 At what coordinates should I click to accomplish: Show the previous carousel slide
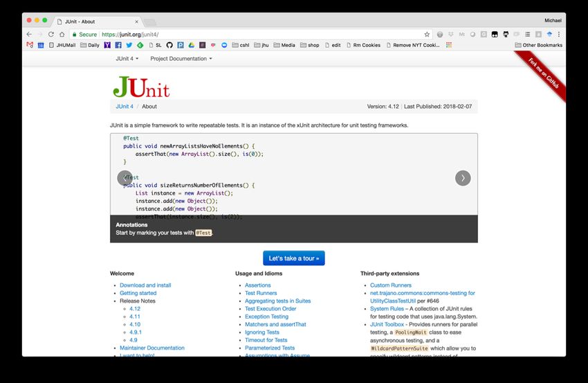tap(125, 178)
